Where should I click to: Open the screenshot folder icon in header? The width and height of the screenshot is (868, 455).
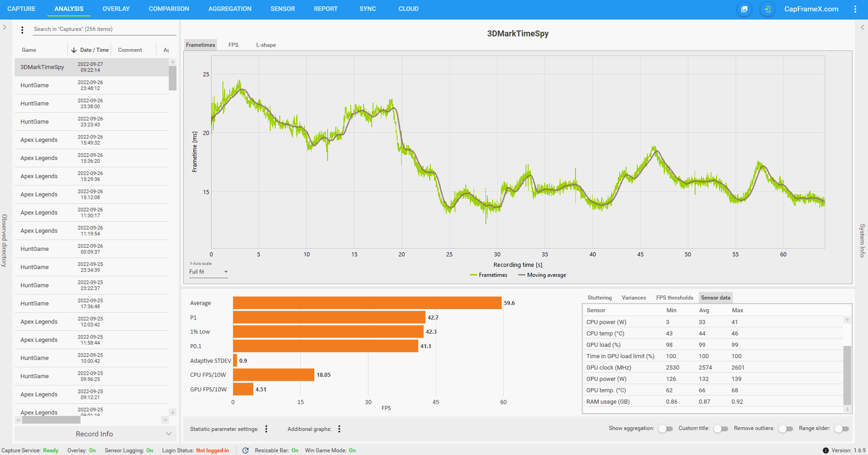coord(744,9)
